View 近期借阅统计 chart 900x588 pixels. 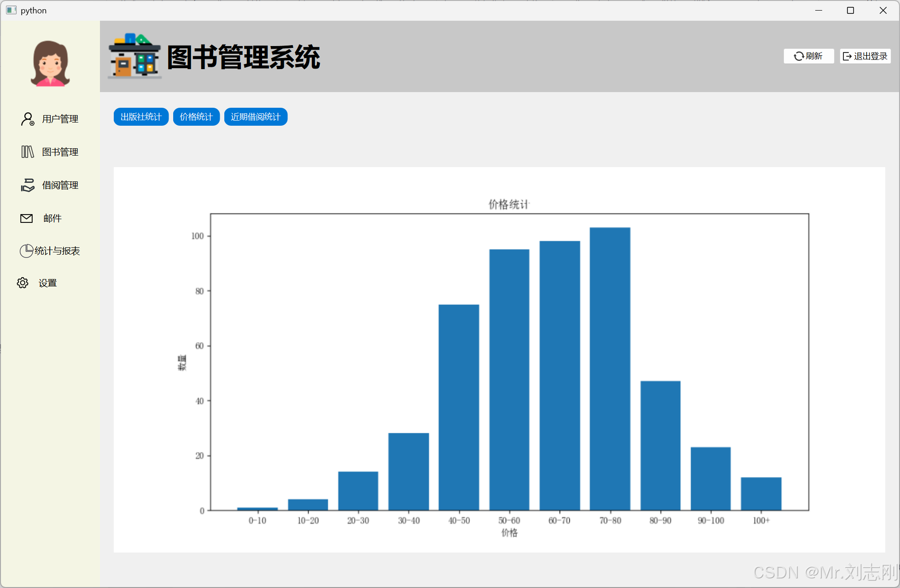[256, 117]
